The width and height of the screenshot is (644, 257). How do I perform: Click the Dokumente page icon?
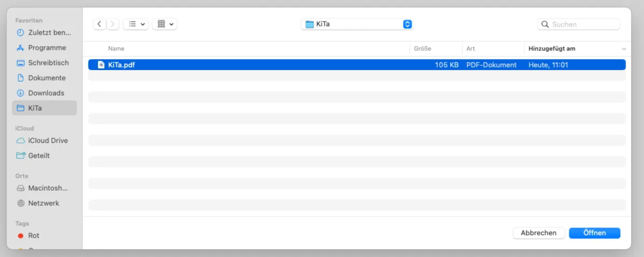pyautogui.click(x=21, y=78)
